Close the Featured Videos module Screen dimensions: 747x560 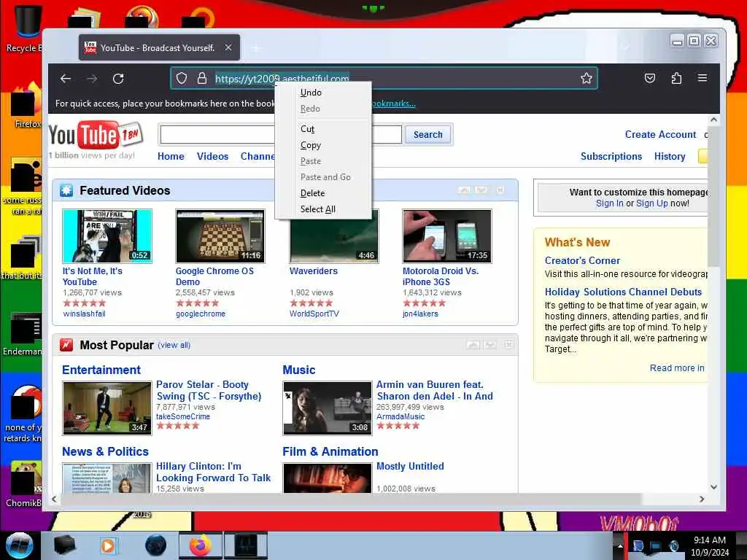tap(500, 190)
